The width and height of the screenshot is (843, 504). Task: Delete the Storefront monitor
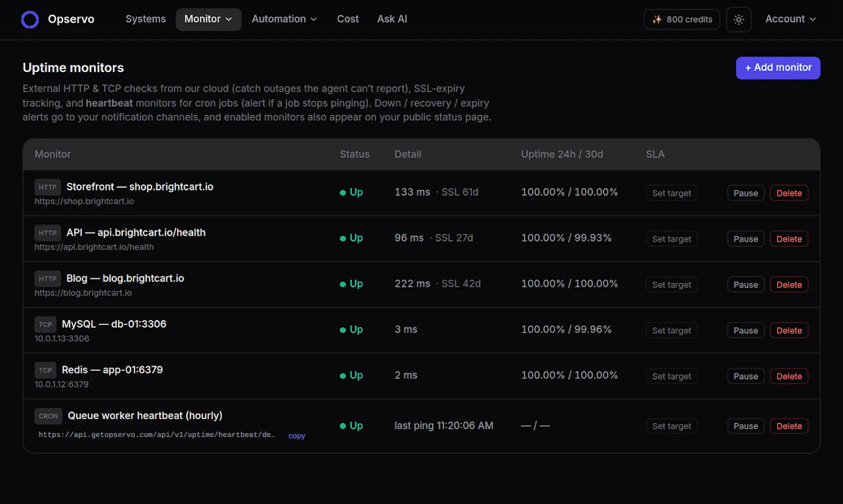[x=789, y=193]
